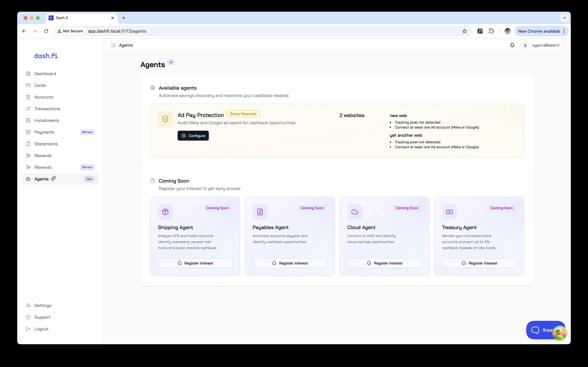
Task: Click the fonts extension icon in toolbar
Action: click(x=480, y=31)
